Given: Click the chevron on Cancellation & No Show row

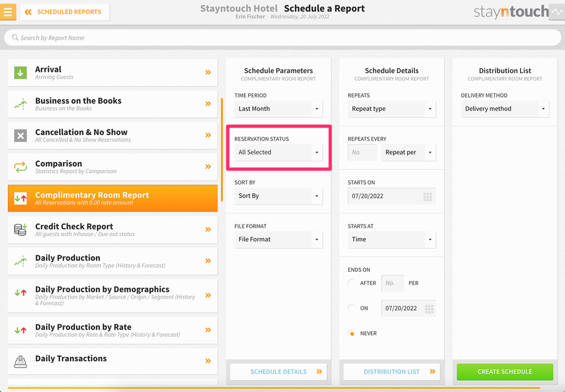Looking at the screenshot, I should coord(208,135).
